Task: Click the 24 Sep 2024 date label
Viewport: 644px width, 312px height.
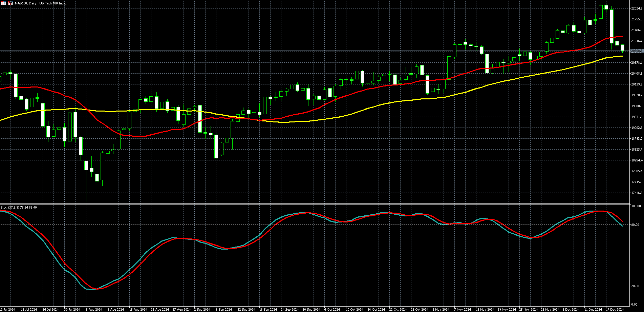Action: pyautogui.click(x=290, y=310)
